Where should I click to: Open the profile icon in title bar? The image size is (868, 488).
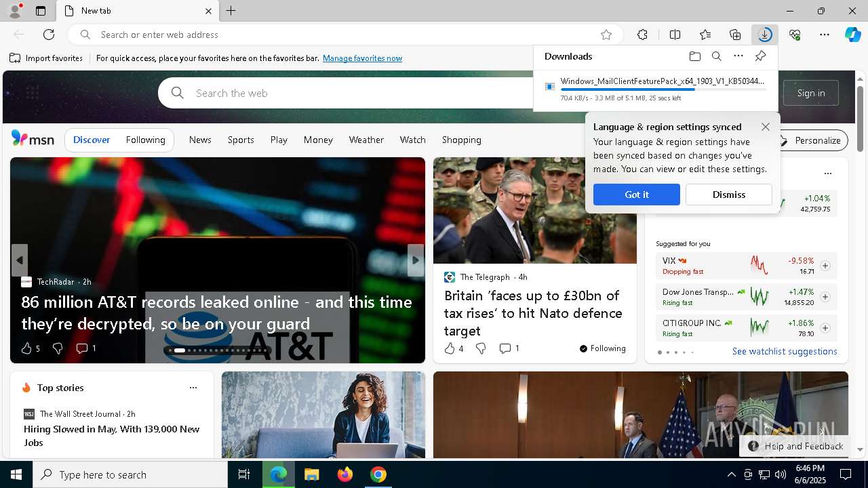click(14, 11)
